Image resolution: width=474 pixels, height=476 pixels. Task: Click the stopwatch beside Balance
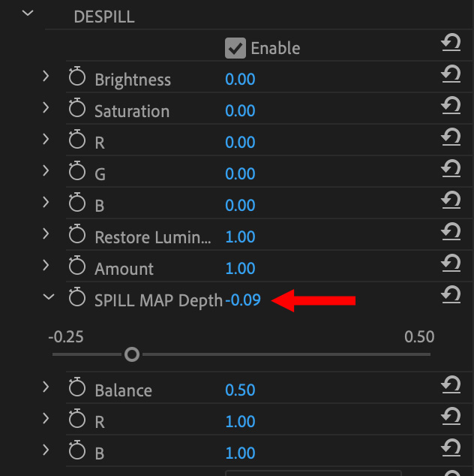pyautogui.click(x=77, y=390)
